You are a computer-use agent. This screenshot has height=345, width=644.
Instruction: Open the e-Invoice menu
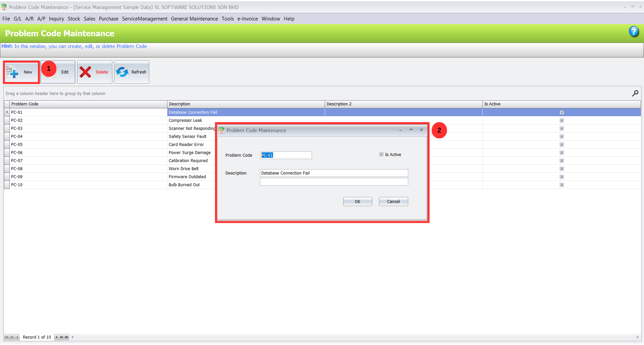coord(248,19)
